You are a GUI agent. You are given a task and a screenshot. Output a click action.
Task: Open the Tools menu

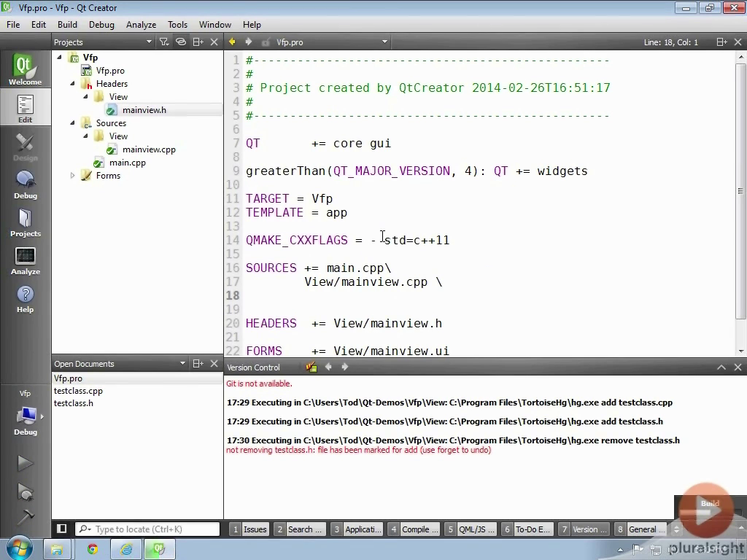pyautogui.click(x=177, y=24)
